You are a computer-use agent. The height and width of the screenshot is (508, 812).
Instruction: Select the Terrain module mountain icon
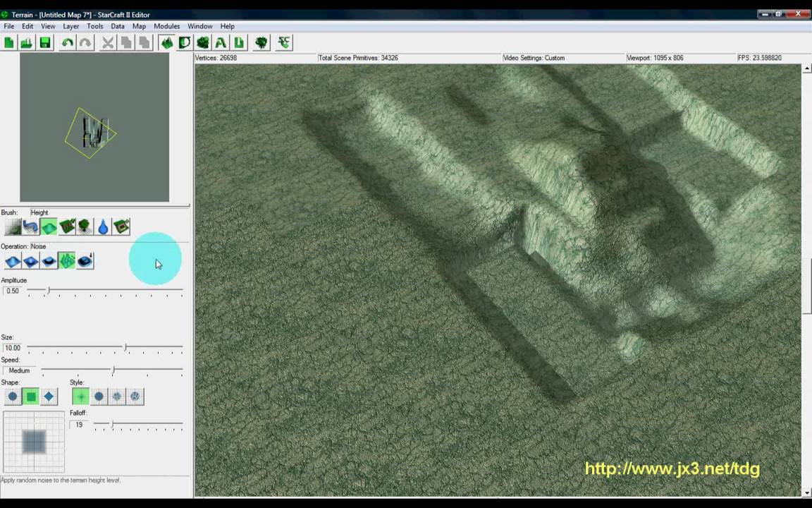tap(166, 42)
